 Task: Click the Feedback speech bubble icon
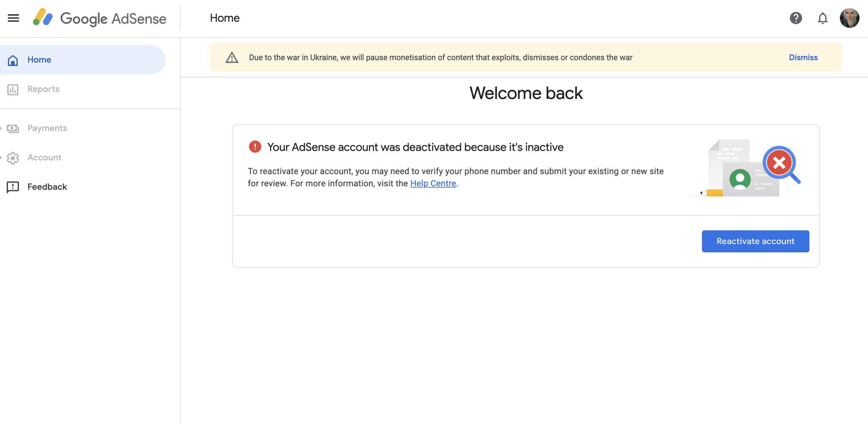[13, 187]
